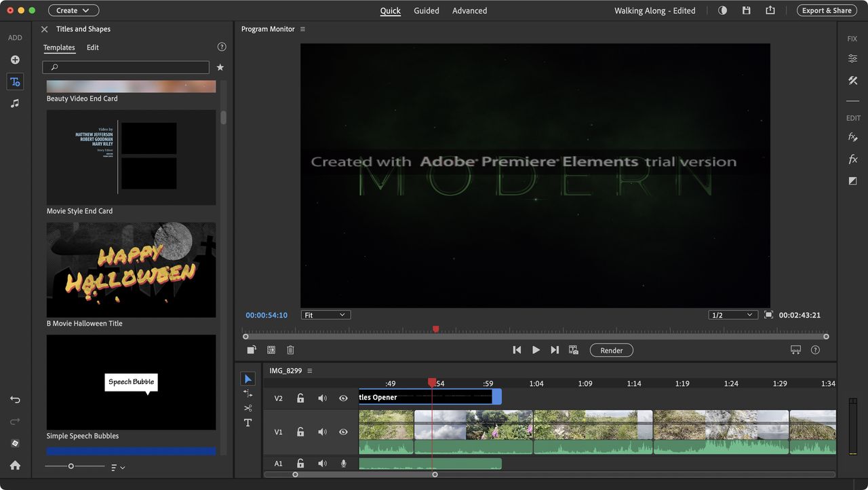Switch to Advanced mode
Image resolution: width=868 pixels, height=490 pixels.
coord(469,11)
